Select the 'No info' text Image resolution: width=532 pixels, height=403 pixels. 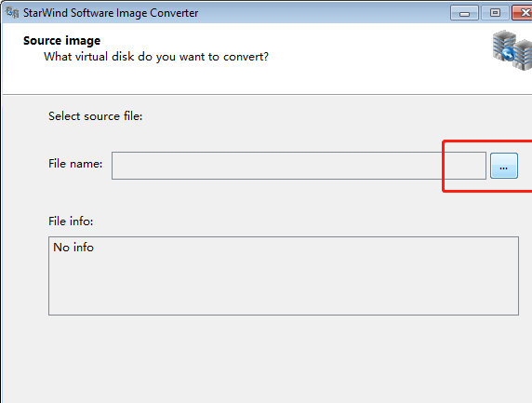(x=73, y=248)
